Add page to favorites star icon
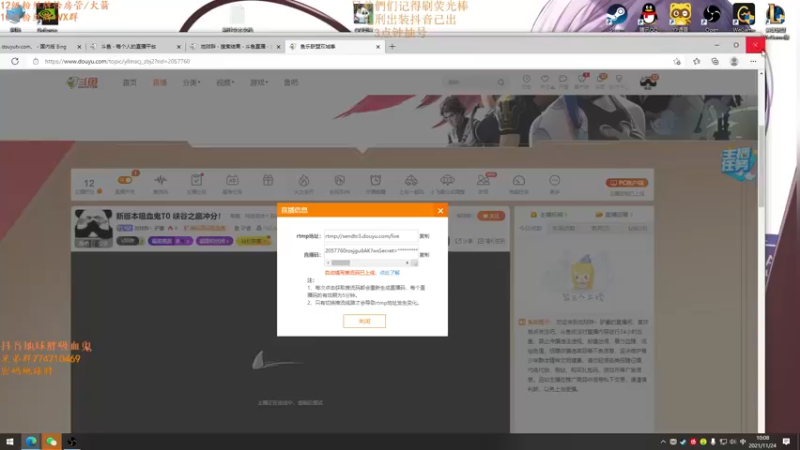 677,61
